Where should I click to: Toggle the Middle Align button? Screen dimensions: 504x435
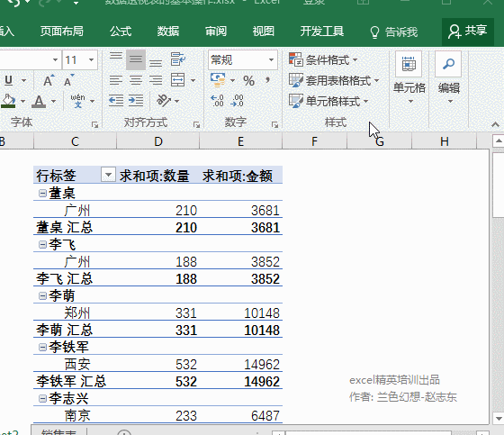coord(136,59)
